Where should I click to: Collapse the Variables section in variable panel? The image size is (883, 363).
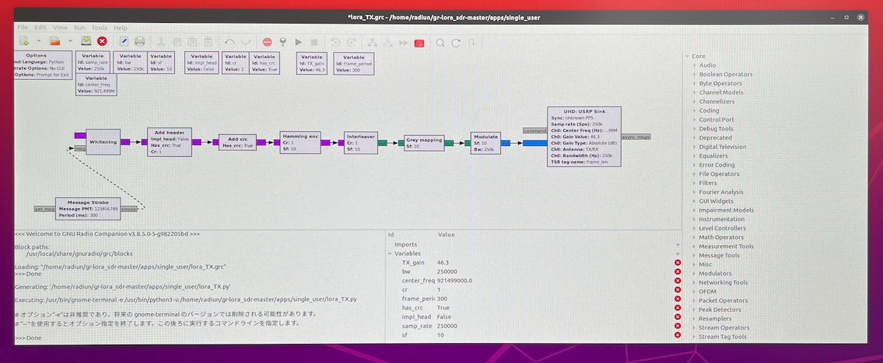[390, 254]
